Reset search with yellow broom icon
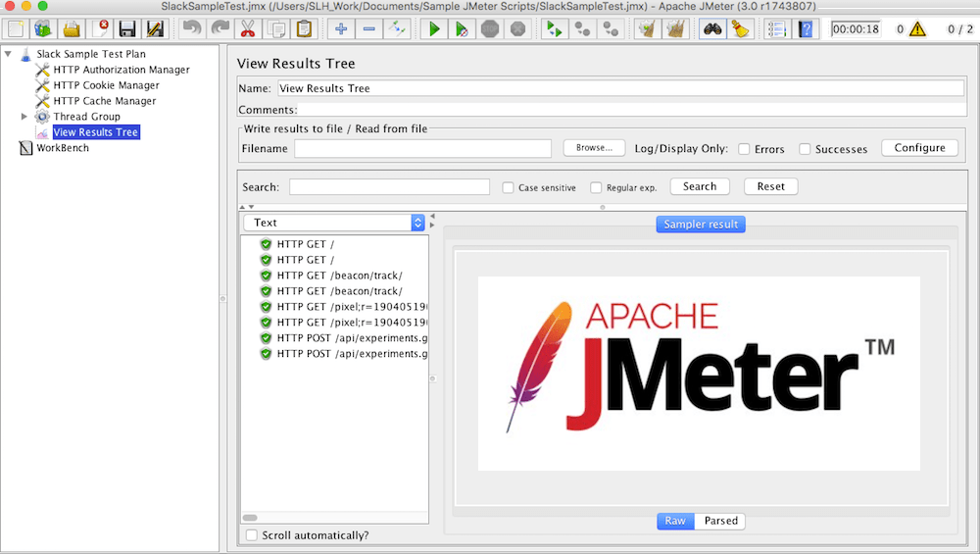 [x=741, y=28]
